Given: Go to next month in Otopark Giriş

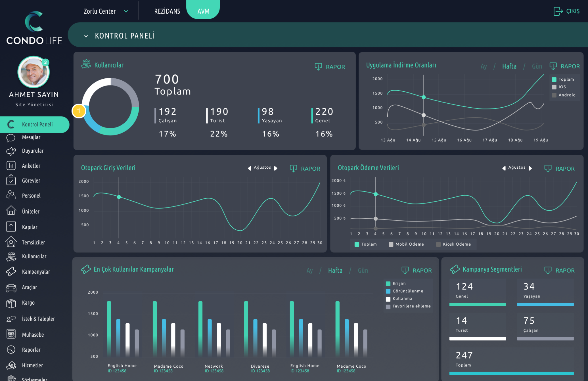Looking at the screenshot, I should point(276,168).
